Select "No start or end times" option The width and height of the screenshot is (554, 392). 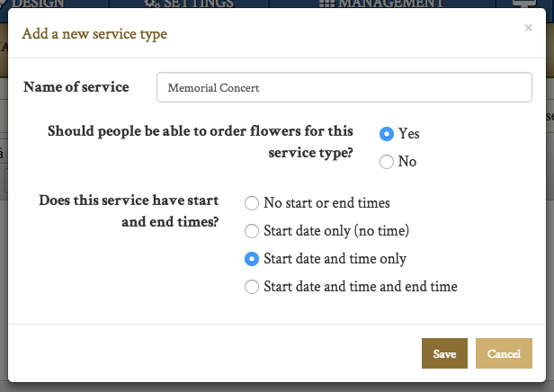252,203
